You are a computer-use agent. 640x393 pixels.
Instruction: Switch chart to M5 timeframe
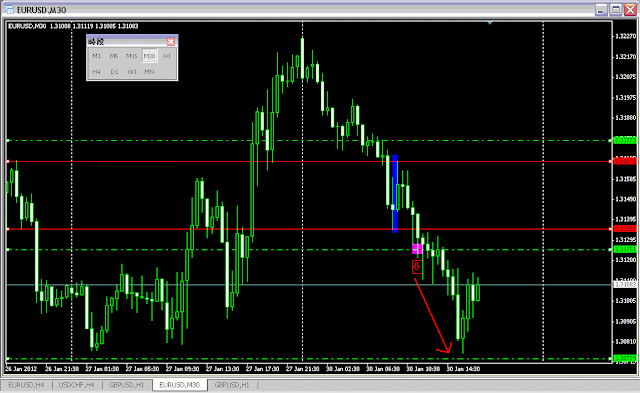pyautogui.click(x=114, y=56)
